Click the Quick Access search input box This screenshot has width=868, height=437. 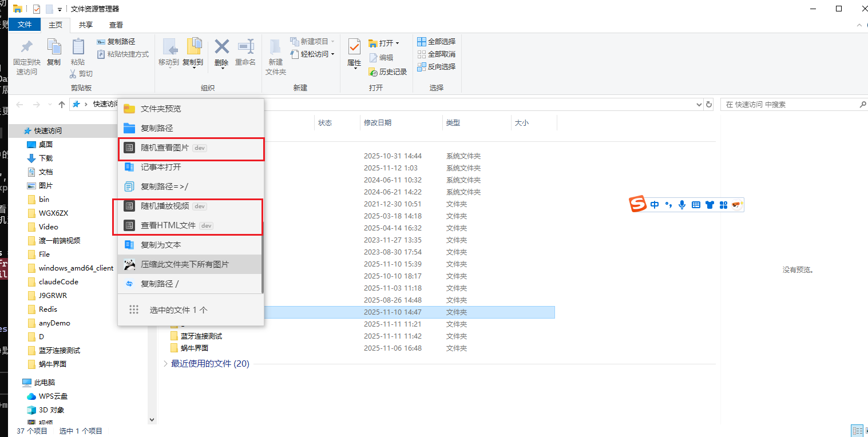(790, 105)
